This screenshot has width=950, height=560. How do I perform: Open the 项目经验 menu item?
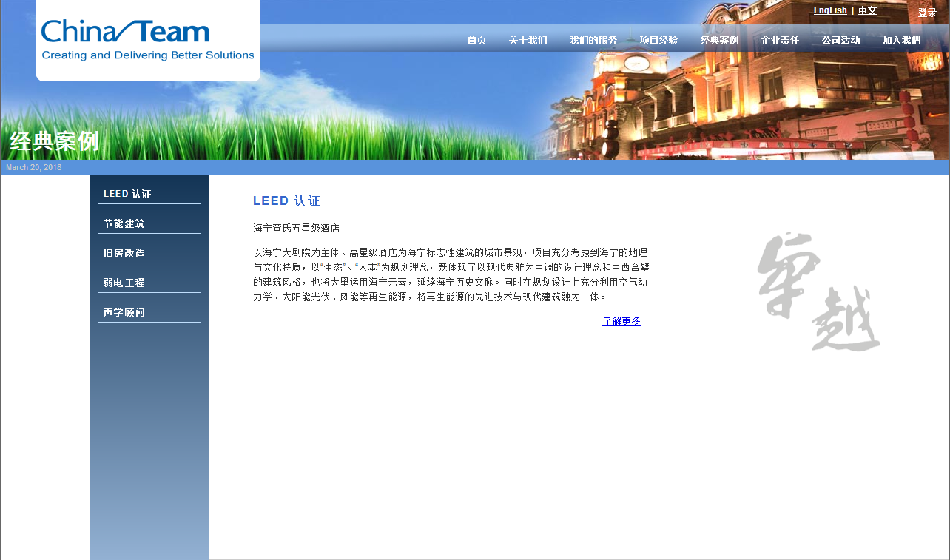[x=658, y=40]
